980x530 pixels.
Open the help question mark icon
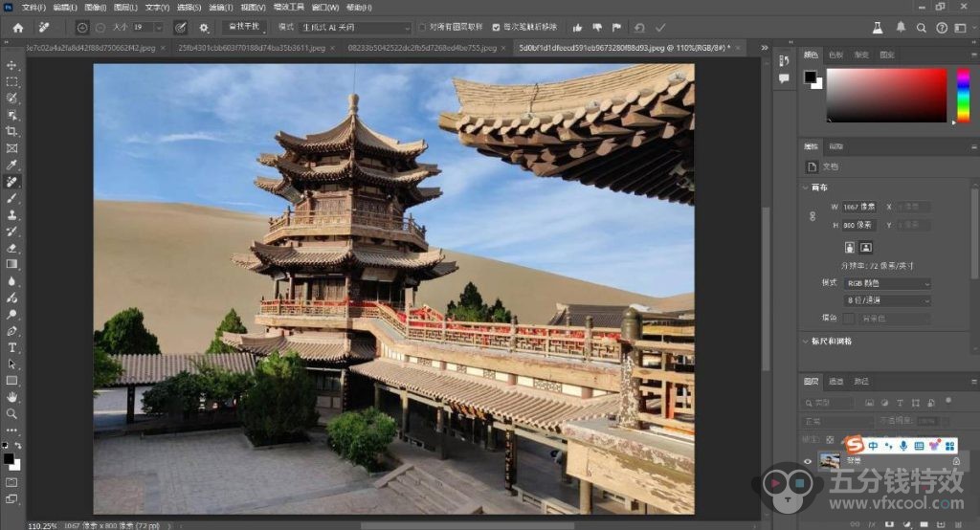coord(942,28)
